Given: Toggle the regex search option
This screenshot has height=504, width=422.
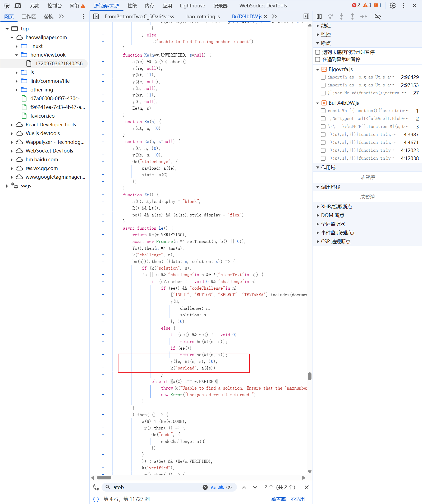Looking at the screenshot, I should coord(229,487).
